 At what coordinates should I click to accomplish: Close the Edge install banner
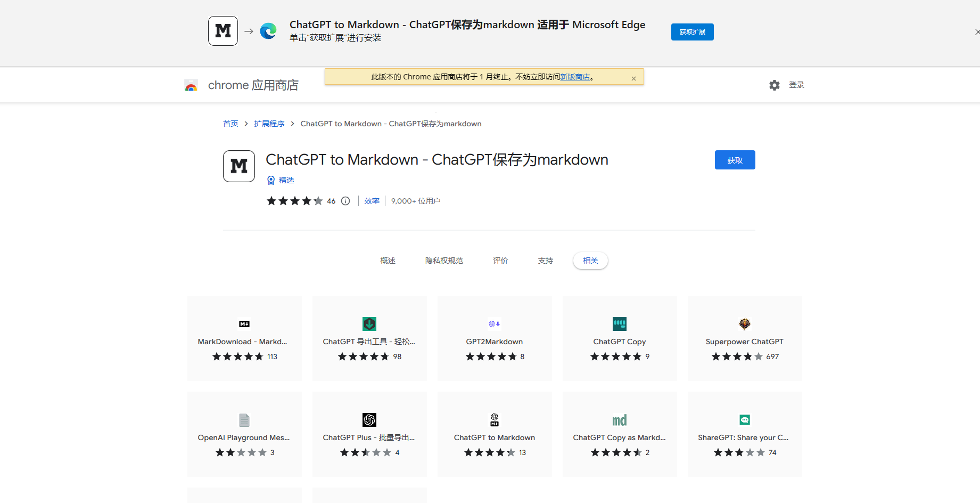pos(977,32)
